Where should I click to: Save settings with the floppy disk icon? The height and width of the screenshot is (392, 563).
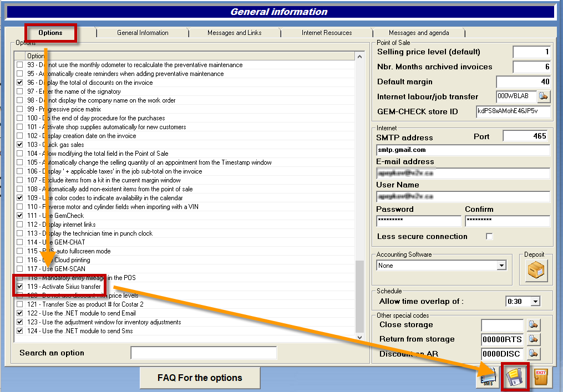(515, 378)
